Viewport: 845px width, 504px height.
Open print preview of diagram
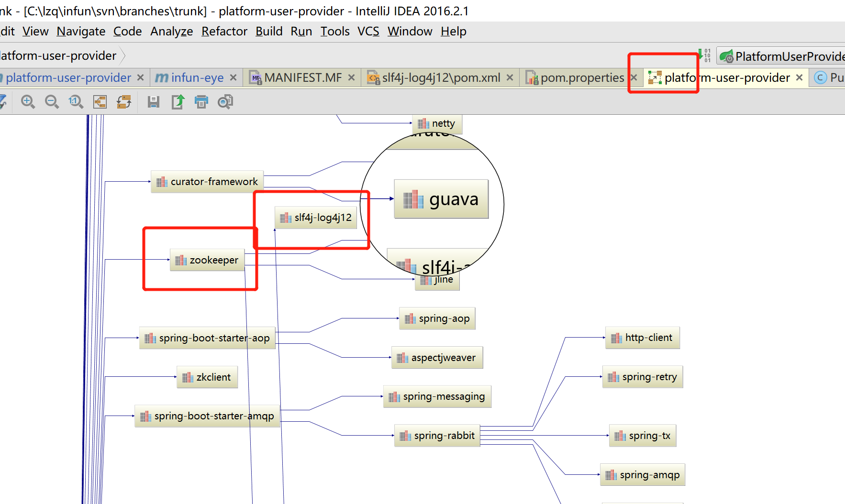click(225, 101)
